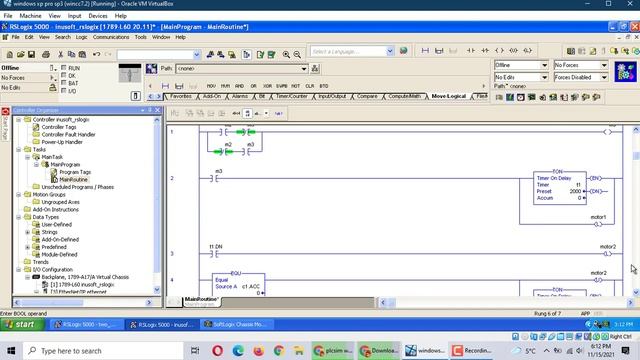Switch to the Favorites instruction tab
This screenshot has width=640, height=360.
point(180,96)
